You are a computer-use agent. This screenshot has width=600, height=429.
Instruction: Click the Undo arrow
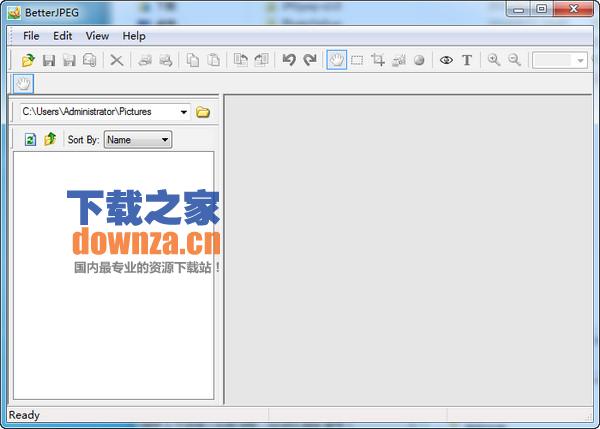tap(289, 60)
